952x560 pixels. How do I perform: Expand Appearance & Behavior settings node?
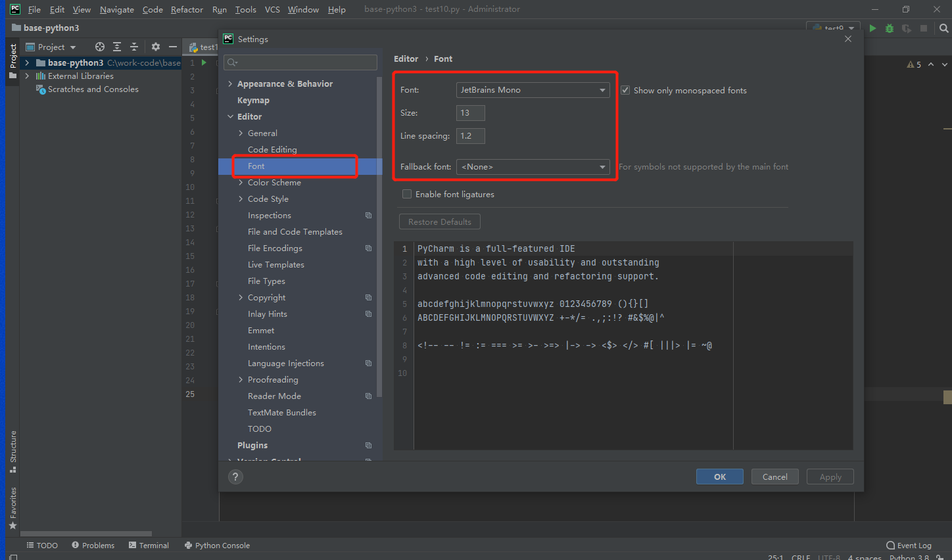pyautogui.click(x=230, y=84)
